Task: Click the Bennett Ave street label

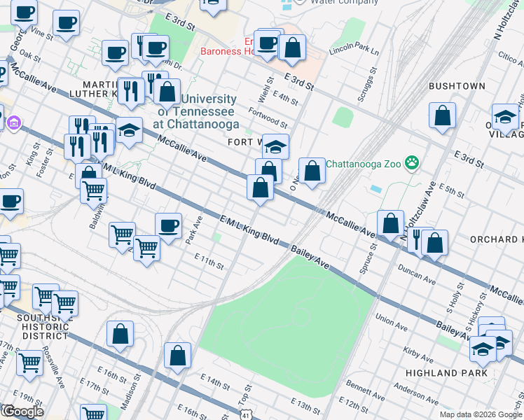Action: point(365,391)
